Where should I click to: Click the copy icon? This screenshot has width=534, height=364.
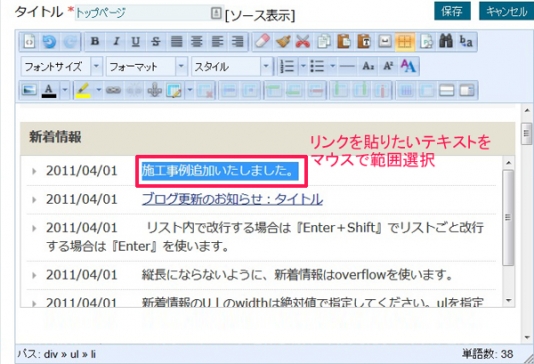pyautogui.click(x=324, y=42)
